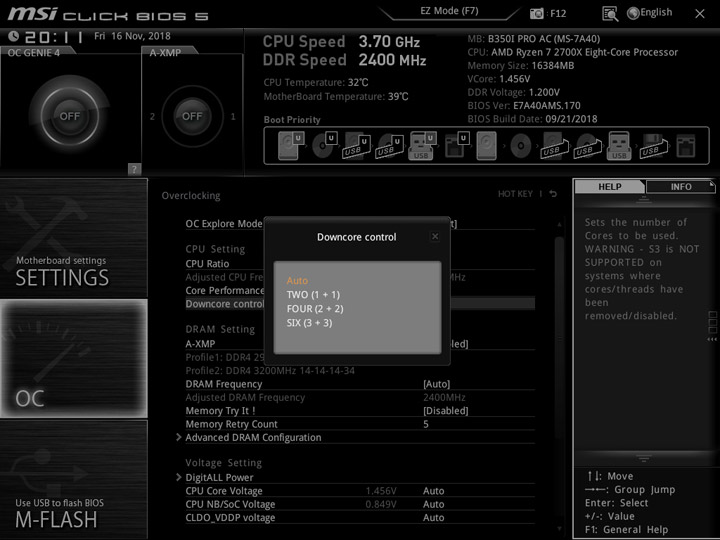The image size is (720, 540).
Task: Click the BIOS Ver E7A40AMS.170 text
Action: tap(524, 106)
